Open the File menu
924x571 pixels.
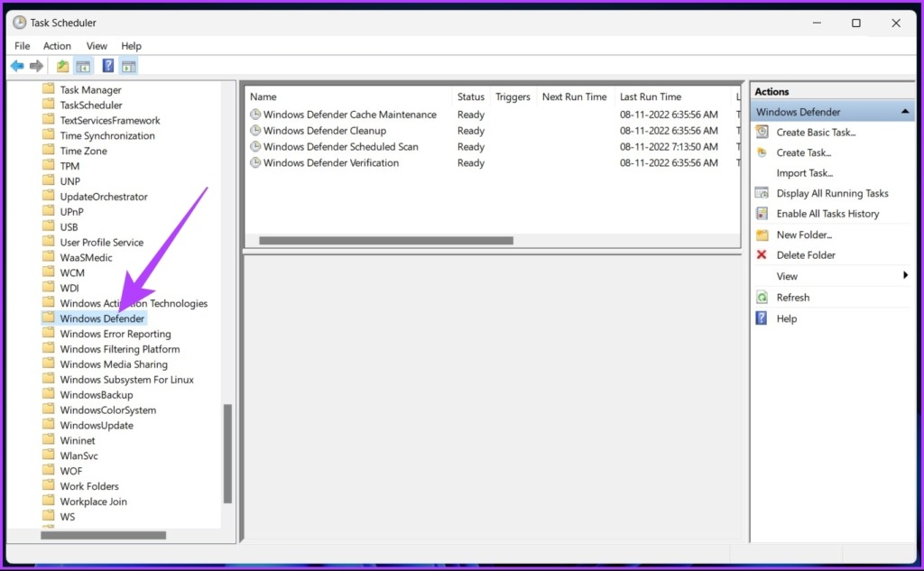(23, 45)
